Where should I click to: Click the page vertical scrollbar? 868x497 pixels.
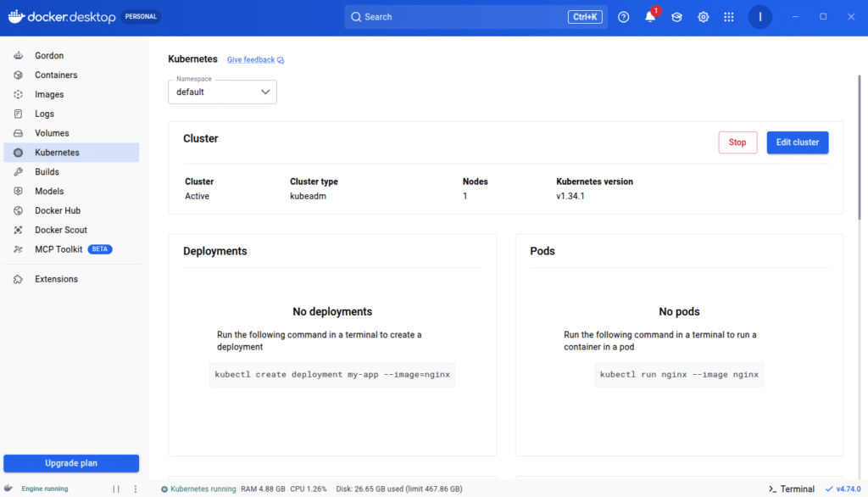[860, 148]
